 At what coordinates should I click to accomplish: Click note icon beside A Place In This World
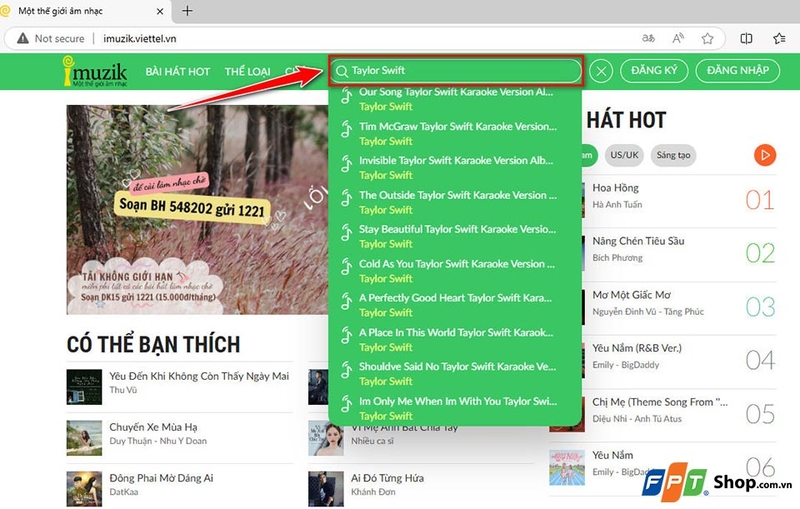coord(346,336)
